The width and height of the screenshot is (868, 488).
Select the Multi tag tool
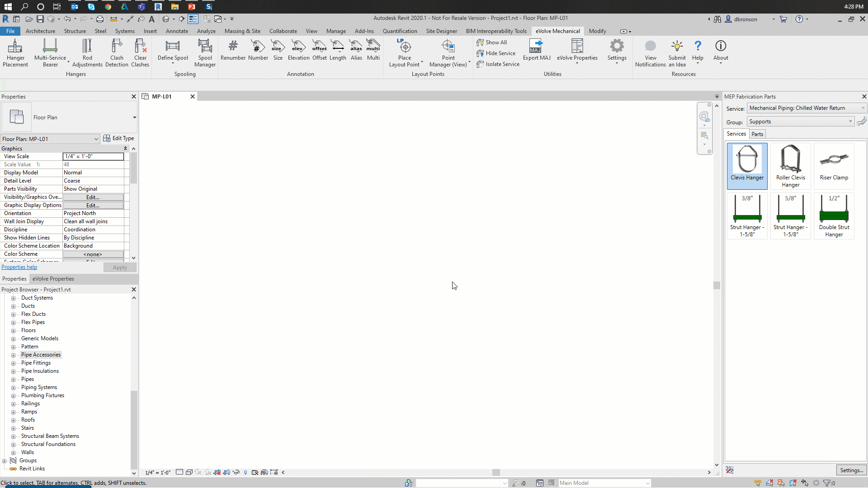point(373,49)
